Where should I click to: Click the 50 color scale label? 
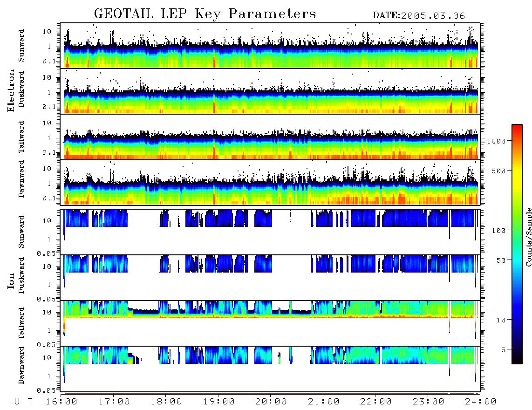click(x=501, y=260)
